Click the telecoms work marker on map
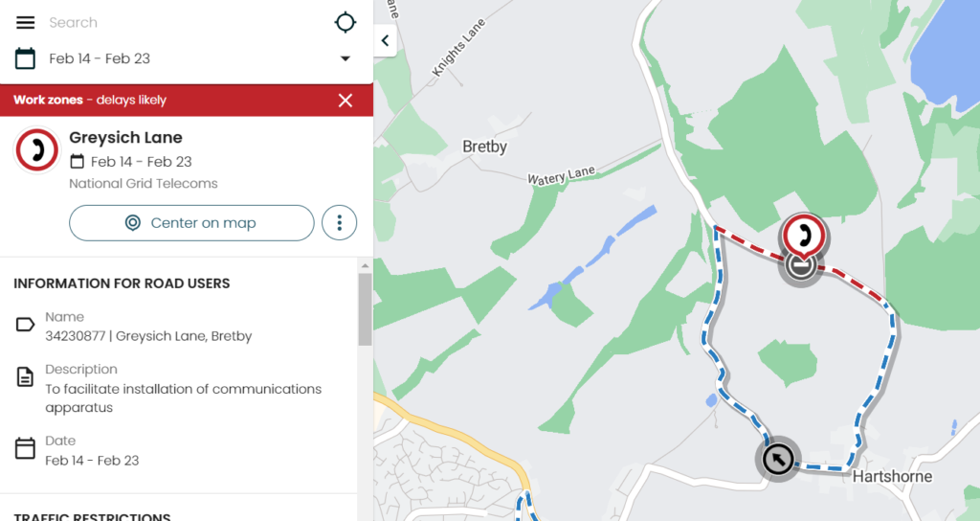Viewport: 980px width, 521px height. click(x=805, y=234)
